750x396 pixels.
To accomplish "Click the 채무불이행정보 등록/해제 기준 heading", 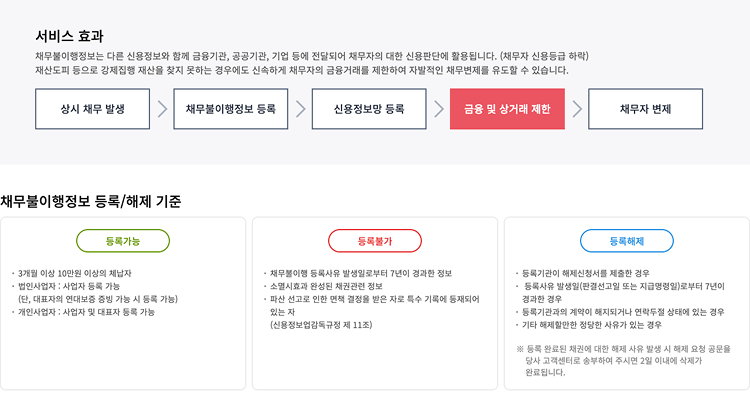I will pos(90,201).
